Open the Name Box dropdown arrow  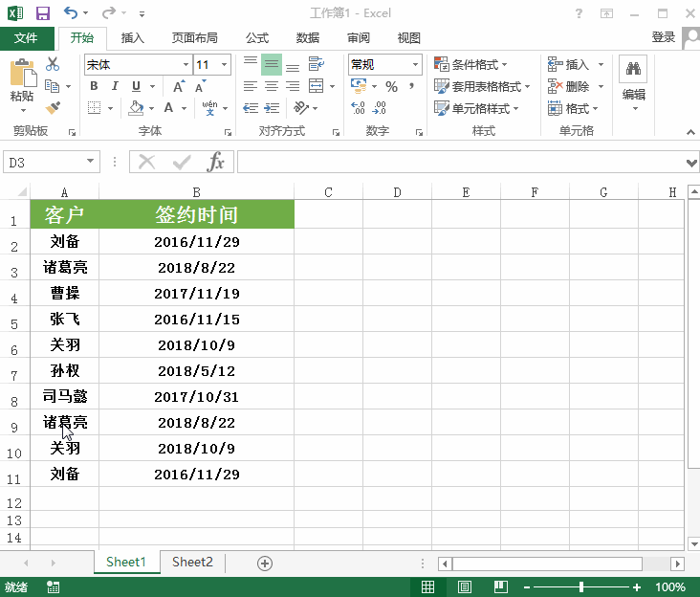(91, 163)
